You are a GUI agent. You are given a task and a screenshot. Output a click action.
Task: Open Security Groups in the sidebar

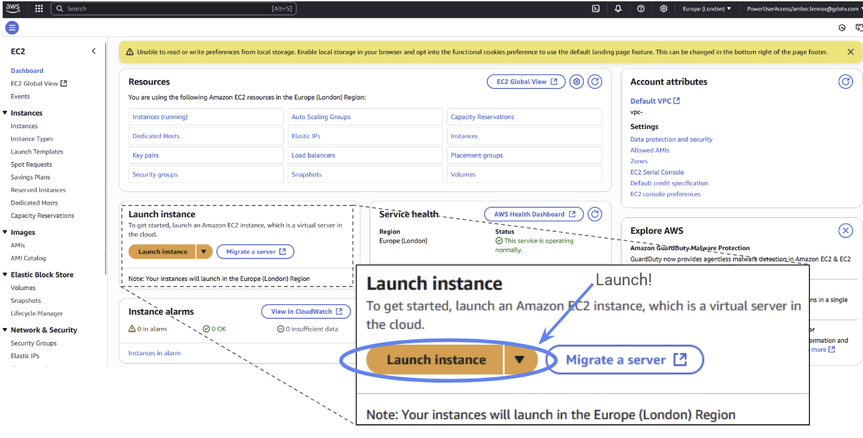pos(34,343)
